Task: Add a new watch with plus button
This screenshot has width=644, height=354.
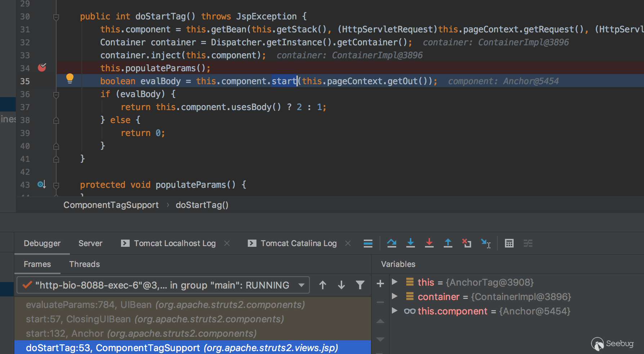Action: click(x=380, y=284)
